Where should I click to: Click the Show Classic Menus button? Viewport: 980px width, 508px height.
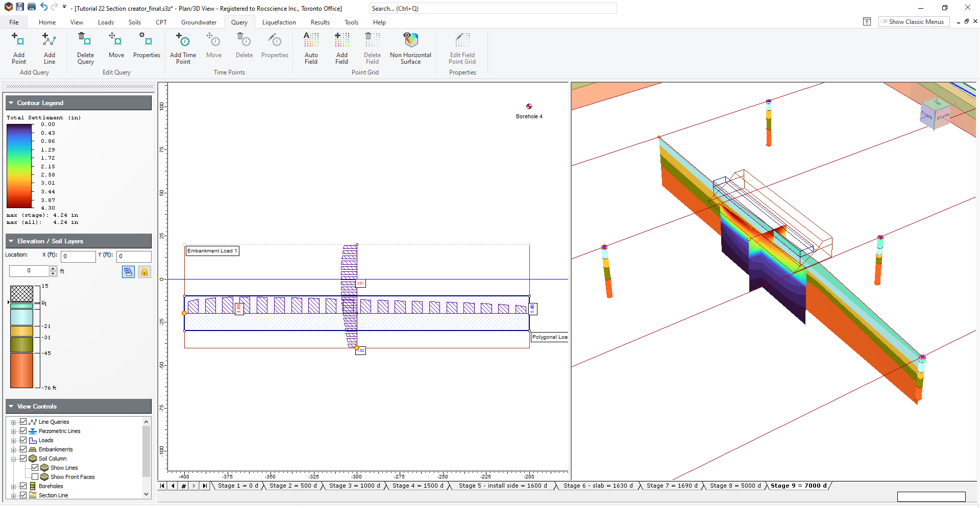click(913, 21)
